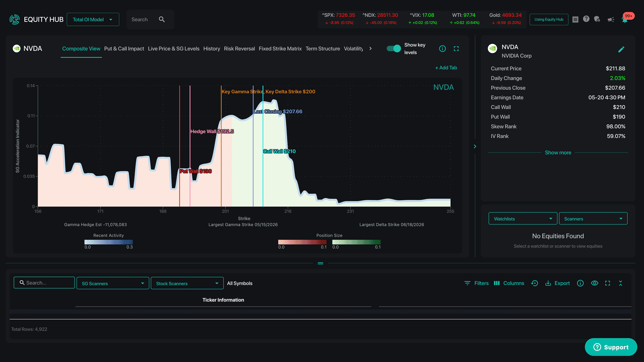
Task: Open the Scanners dropdown in right panel
Action: pyautogui.click(x=593, y=219)
